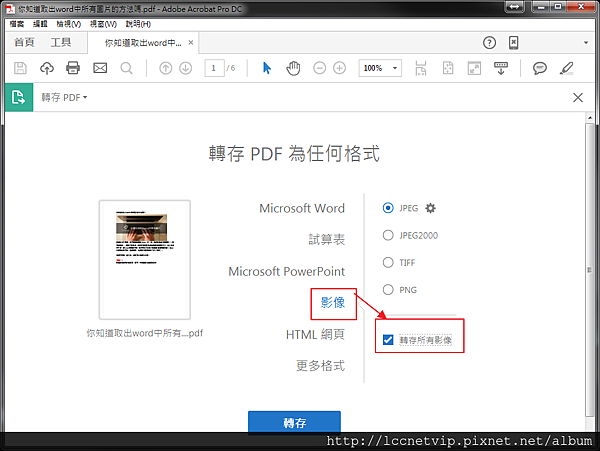The height and width of the screenshot is (451, 600).
Task: Click the blue 轉存 button
Action: point(294,422)
